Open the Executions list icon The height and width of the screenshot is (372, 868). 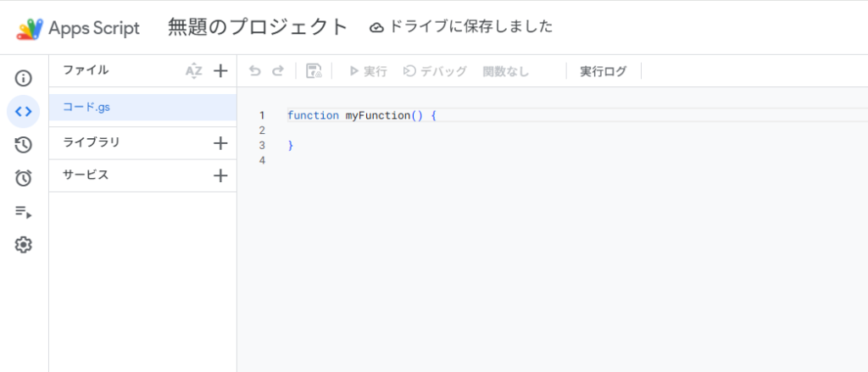24,212
